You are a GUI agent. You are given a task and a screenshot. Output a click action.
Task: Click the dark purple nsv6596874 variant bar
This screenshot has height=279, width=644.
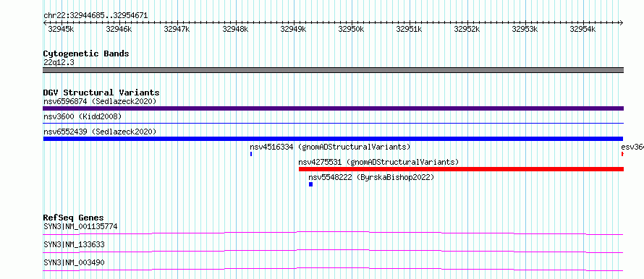point(333,108)
